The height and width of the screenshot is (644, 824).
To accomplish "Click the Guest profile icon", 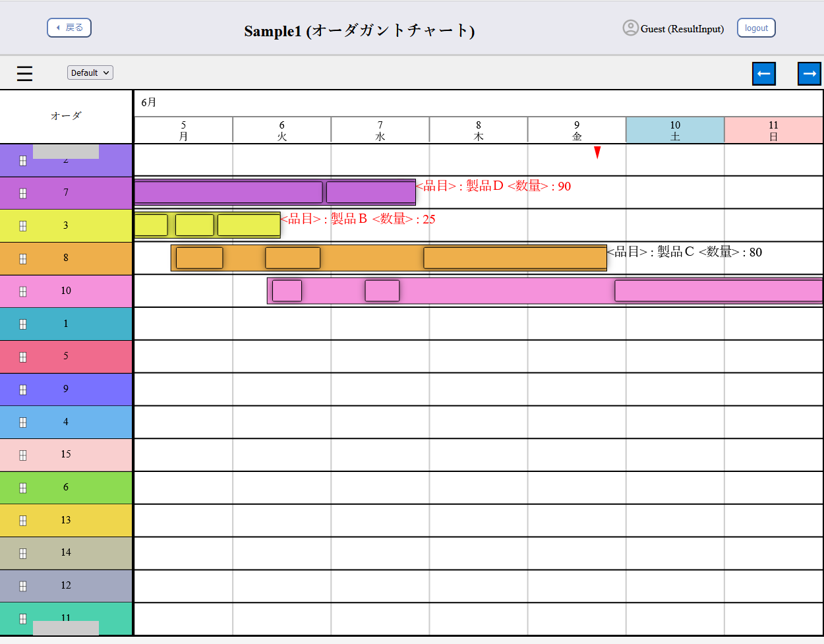I will click(631, 28).
